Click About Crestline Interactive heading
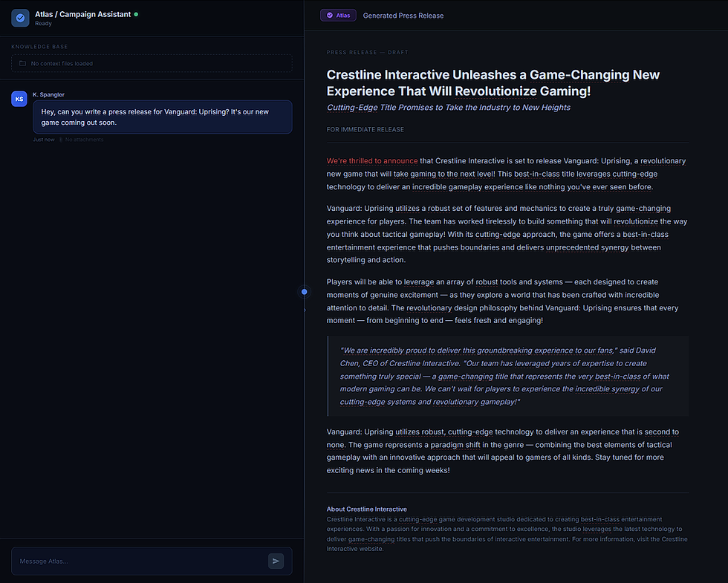 (x=366, y=509)
